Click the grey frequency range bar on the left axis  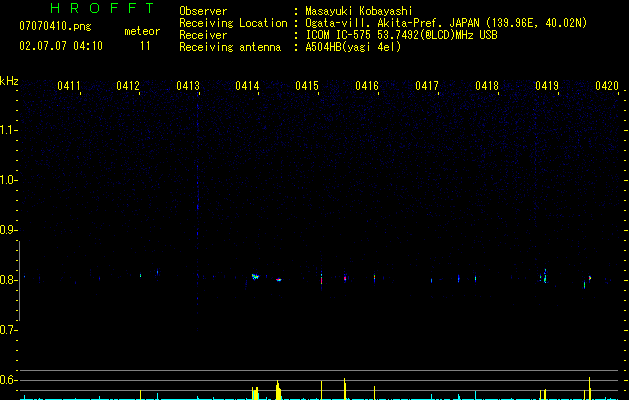click(19, 281)
